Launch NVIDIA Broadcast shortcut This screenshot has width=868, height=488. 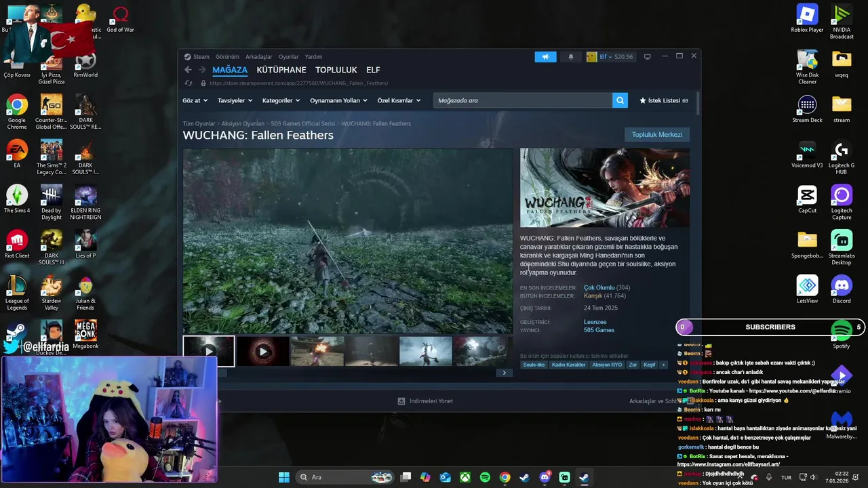point(842,22)
